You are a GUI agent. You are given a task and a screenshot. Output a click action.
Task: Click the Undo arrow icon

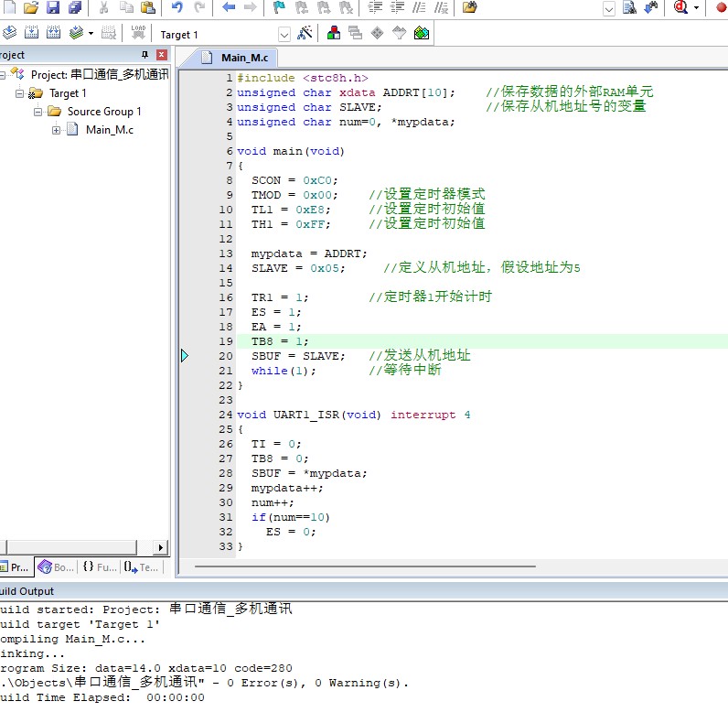[177, 7]
